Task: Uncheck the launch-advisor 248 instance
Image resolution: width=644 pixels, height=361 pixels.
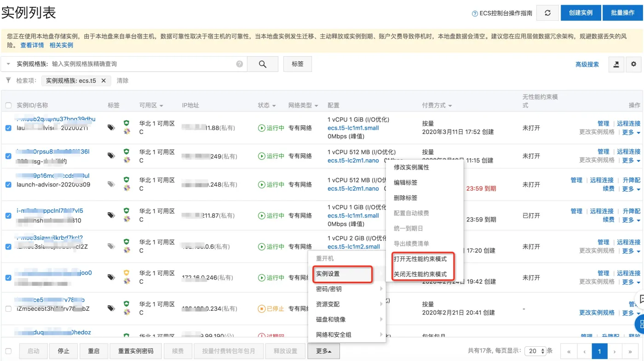Action: [x=8, y=184]
